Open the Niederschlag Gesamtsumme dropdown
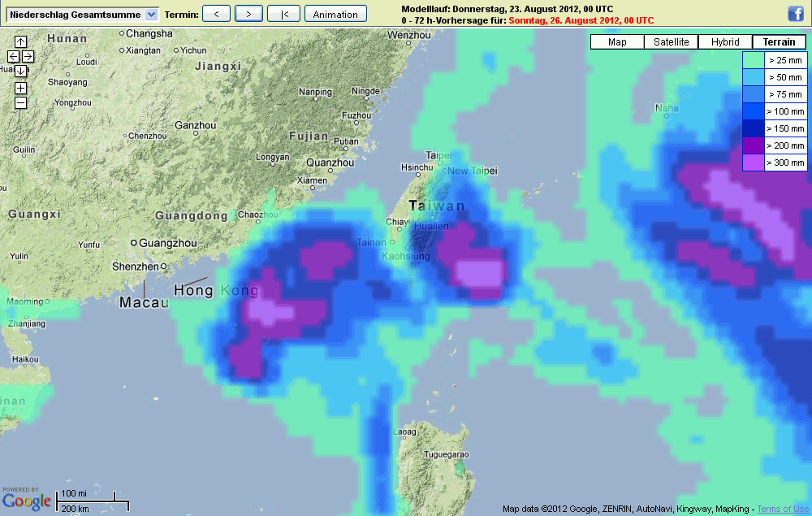Viewport: 812px width, 516px height. pyautogui.click(x=82, y=15)
